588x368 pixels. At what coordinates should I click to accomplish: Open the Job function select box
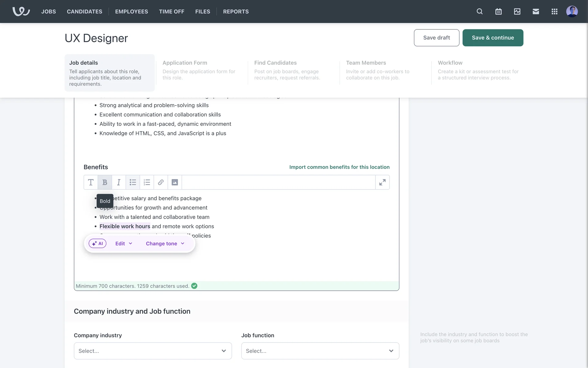coord(320,351)
